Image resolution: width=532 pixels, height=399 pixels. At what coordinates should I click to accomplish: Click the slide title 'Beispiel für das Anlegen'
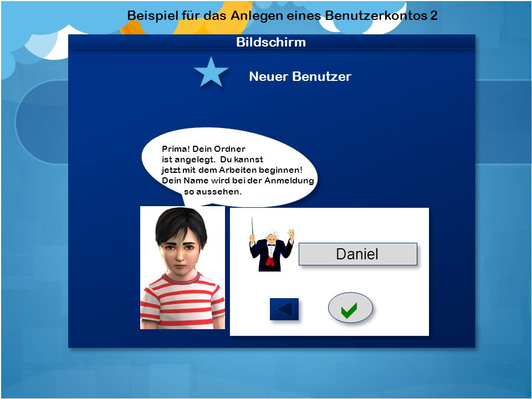coord(282,16)
